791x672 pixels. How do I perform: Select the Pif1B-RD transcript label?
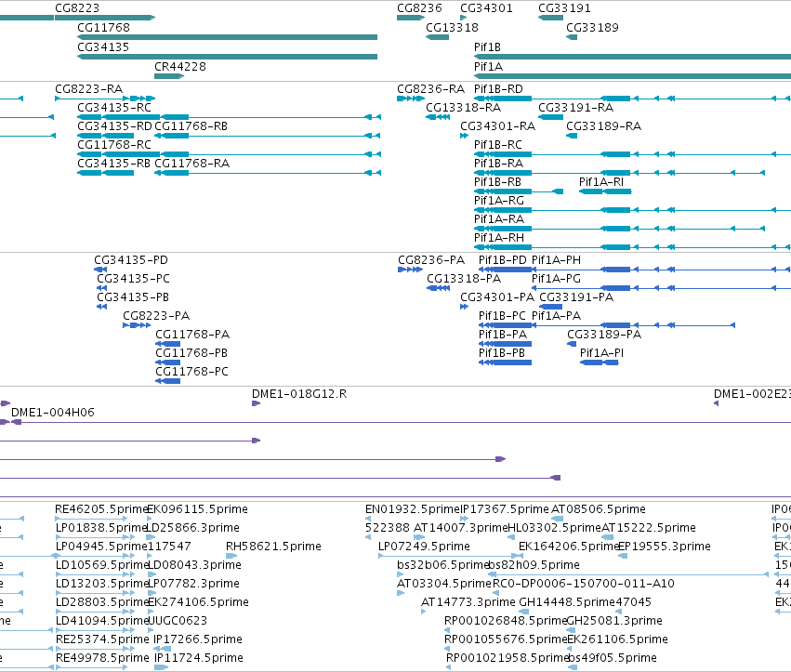click(498, 89)
